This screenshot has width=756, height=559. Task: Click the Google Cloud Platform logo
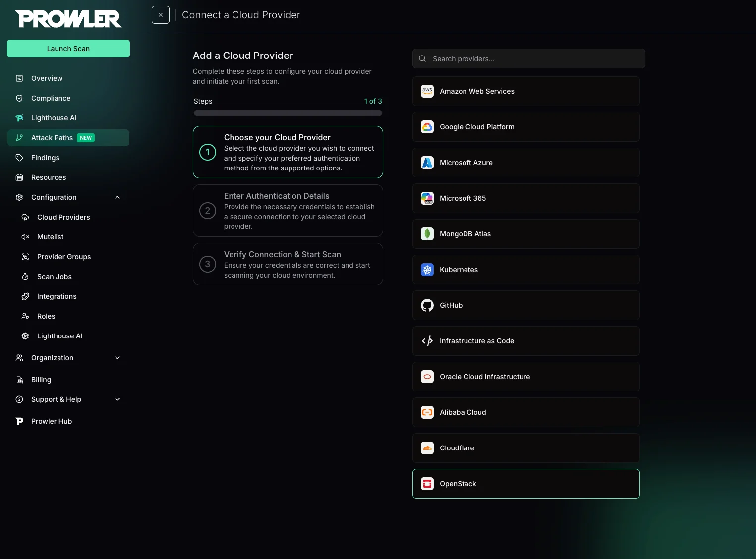point(427,127)
